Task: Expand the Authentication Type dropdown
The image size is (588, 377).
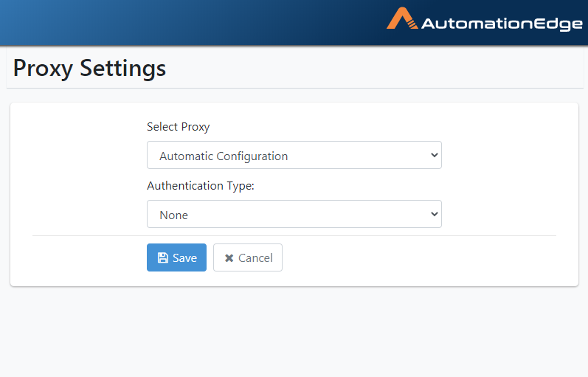Action: (294, 214)
